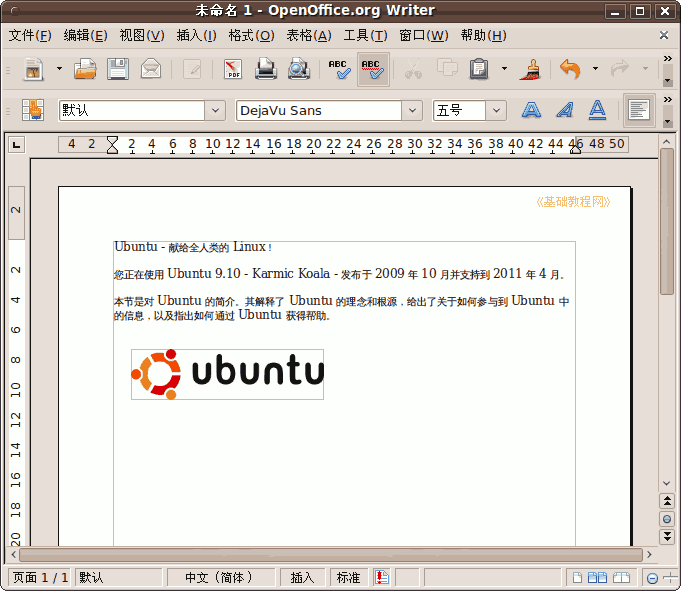Click the tab stop type selector on ruler
The image size is (681, 591).
(x=17, y=145)
